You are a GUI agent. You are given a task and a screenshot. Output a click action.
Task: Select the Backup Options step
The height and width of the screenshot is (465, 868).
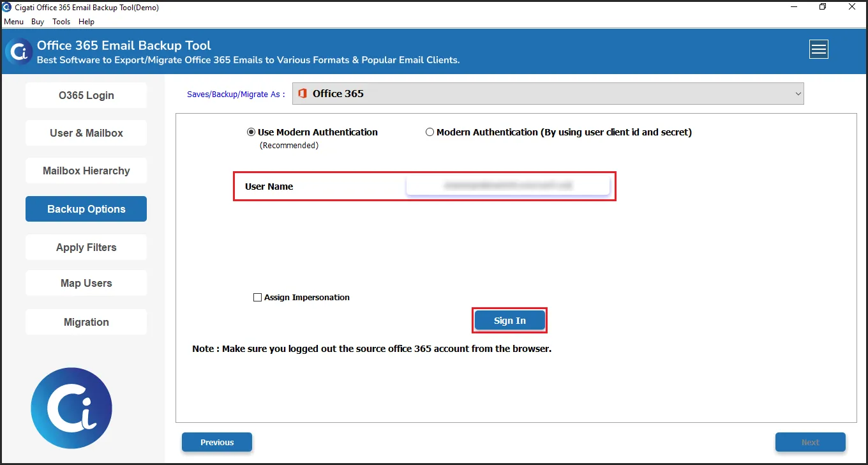click(x=86, y=209)
